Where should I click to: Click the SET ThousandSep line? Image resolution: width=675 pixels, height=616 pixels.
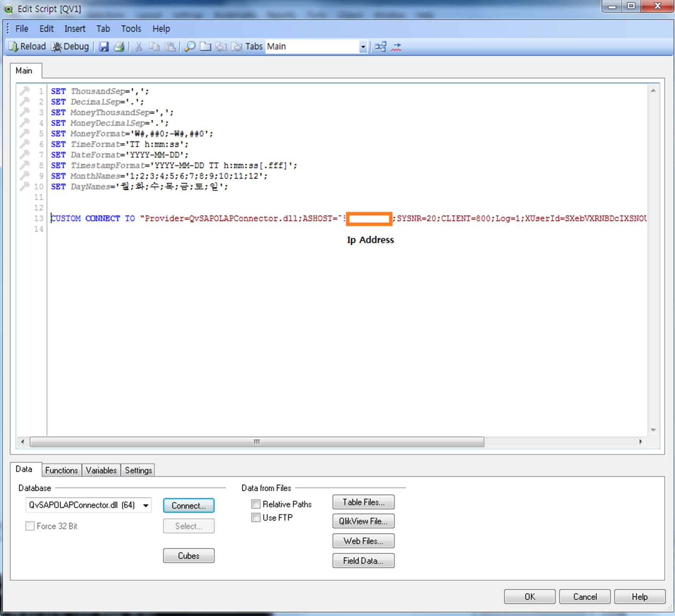pyautogui.click(x=100, y=91)
